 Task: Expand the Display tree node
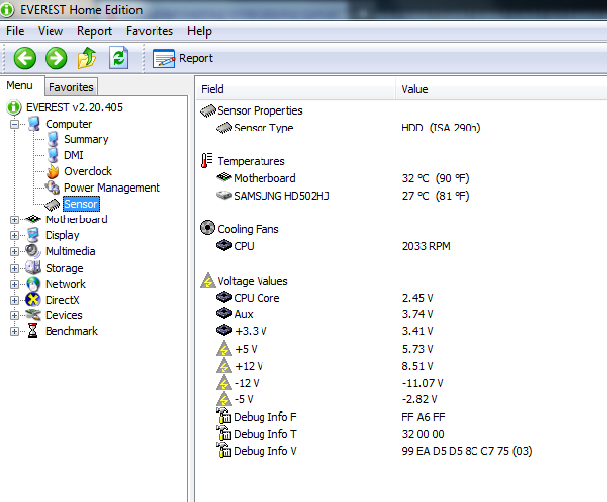[14, 235]
